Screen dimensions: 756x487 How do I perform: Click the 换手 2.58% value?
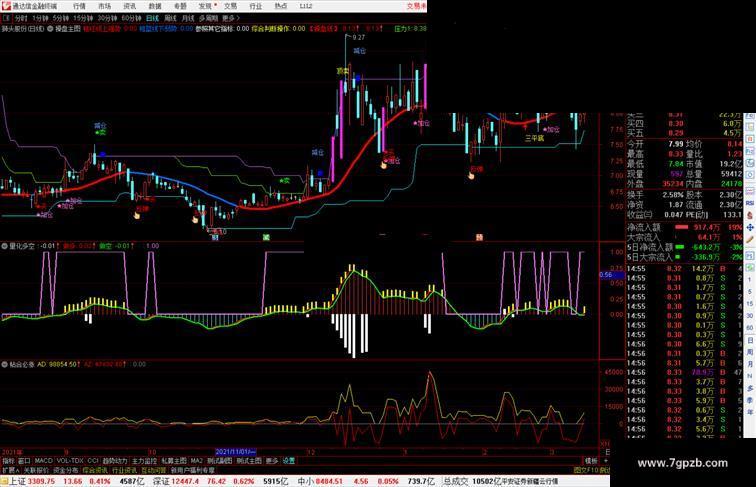[x=673, y=195]
